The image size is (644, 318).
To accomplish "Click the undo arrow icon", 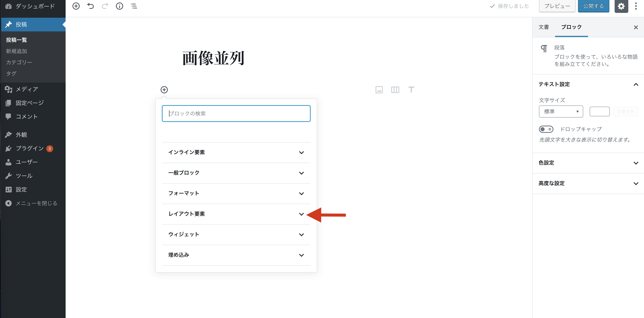I will [x=91, y=6].
